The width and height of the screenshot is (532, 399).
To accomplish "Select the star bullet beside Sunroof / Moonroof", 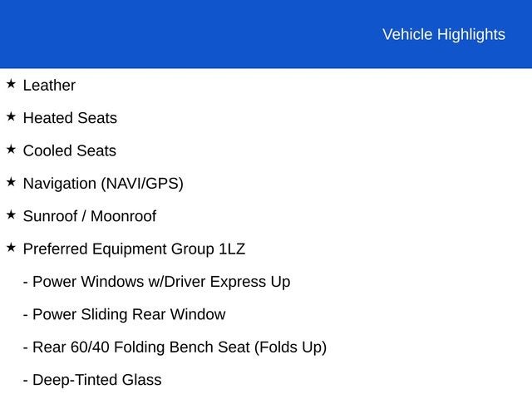I will click(x=11, y=214).
